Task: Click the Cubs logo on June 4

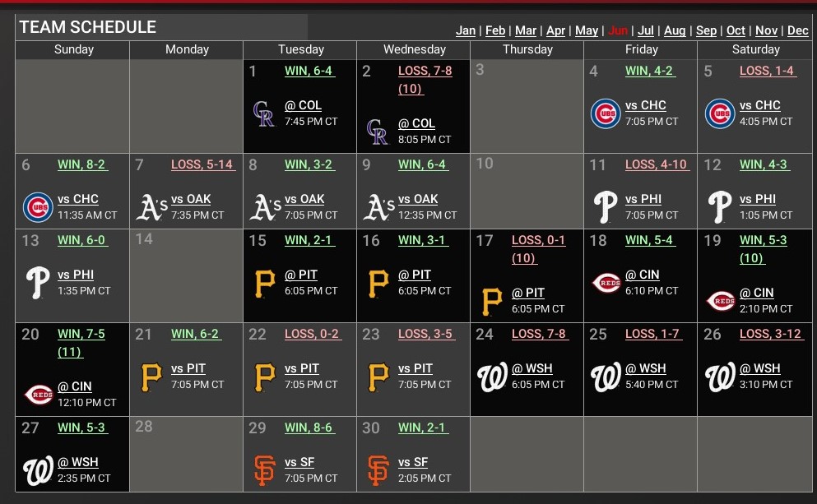Action: pyautogui.click(x=605, y=113)
